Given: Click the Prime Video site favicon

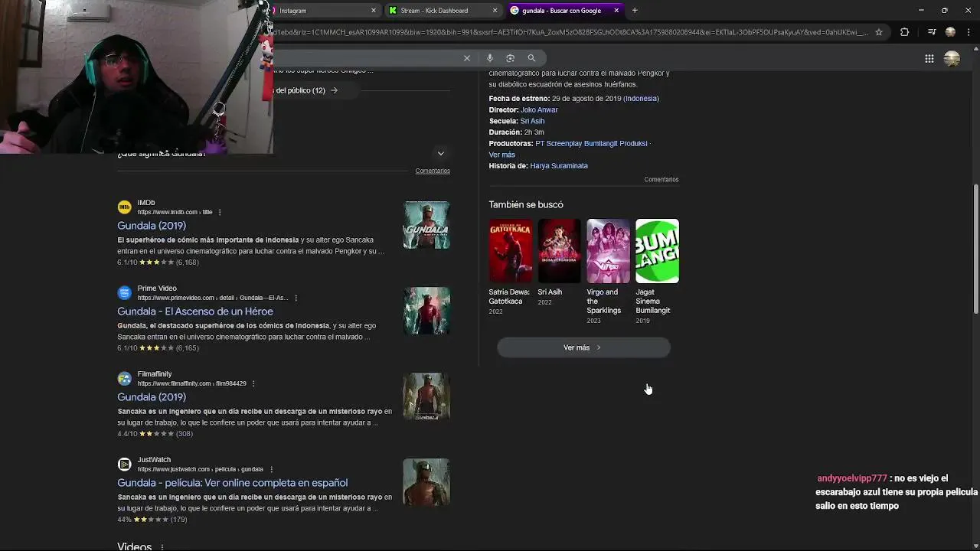Looking at the screenshot, I should [x=124, y=292].
